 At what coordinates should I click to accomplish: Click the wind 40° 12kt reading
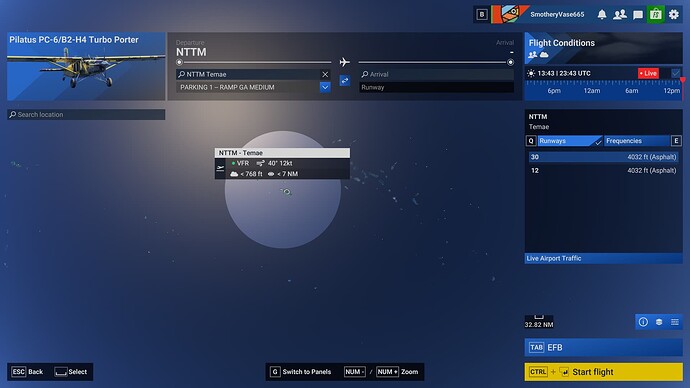point(274,163)
